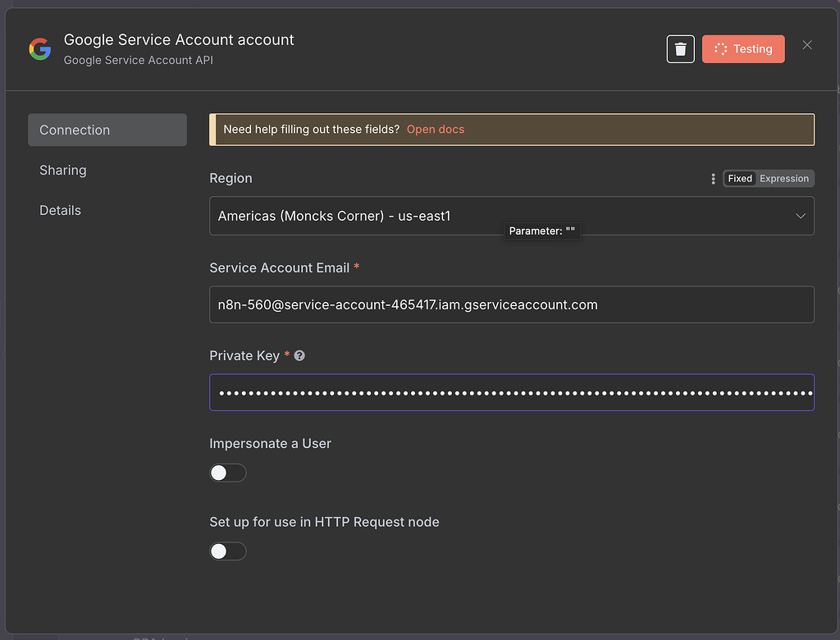
Task: Open the Private Key help tooltip icon
Action: point(299,355)
